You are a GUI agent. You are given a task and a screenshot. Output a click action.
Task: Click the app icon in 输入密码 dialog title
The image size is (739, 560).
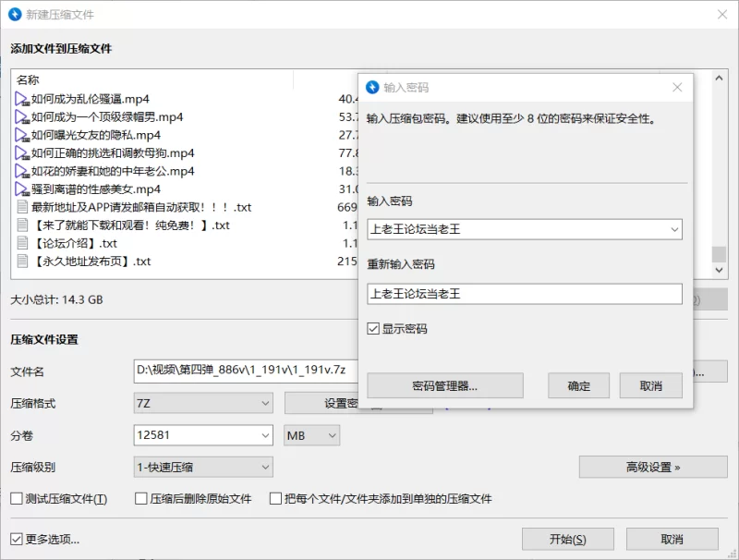372,87
